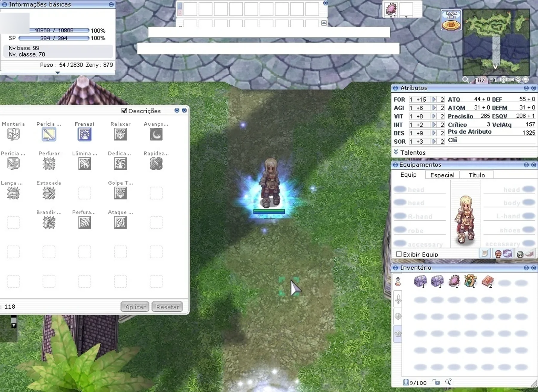Open the Loja JPs shop button
The image size is (538, 392).
point(451,20)
